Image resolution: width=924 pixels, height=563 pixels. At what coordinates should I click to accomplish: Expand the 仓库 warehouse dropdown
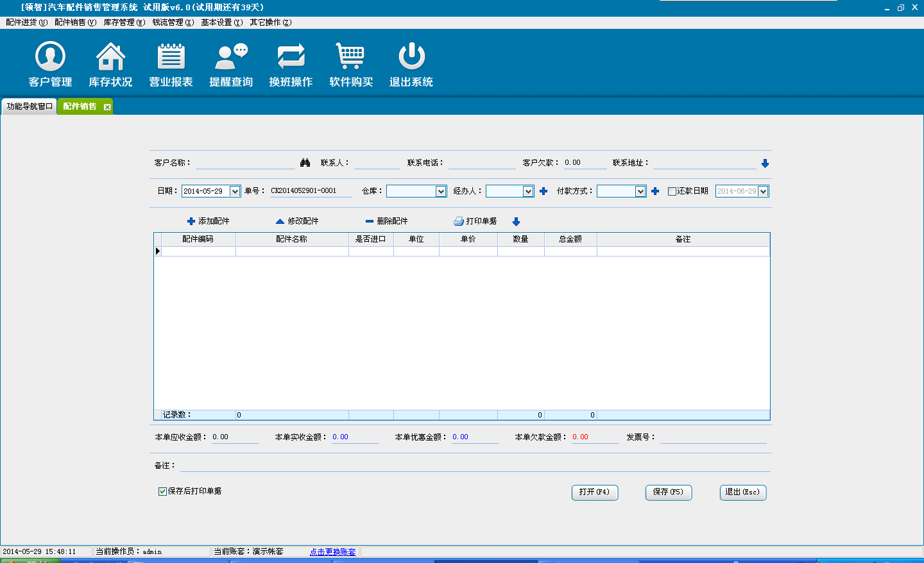(441, 191)
